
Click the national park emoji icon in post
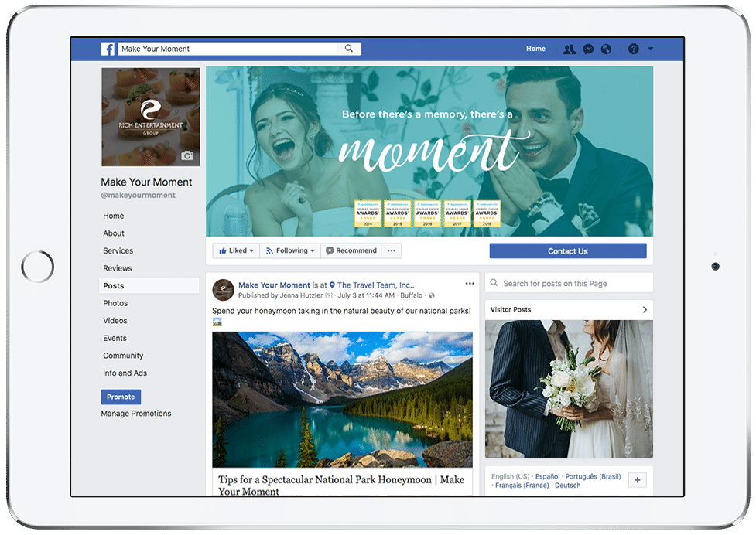(x=217, y=322)
